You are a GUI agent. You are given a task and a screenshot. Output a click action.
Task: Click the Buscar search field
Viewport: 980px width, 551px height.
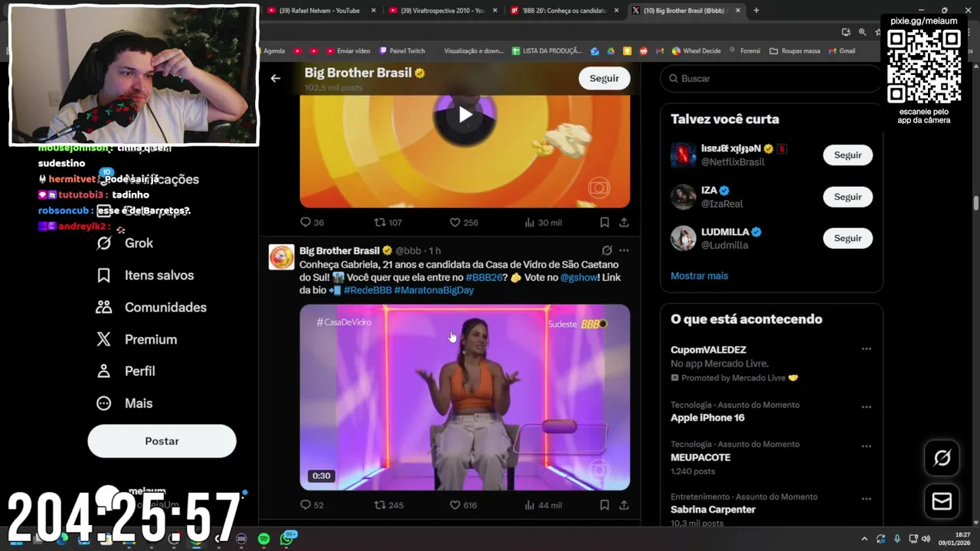(771, 78)
